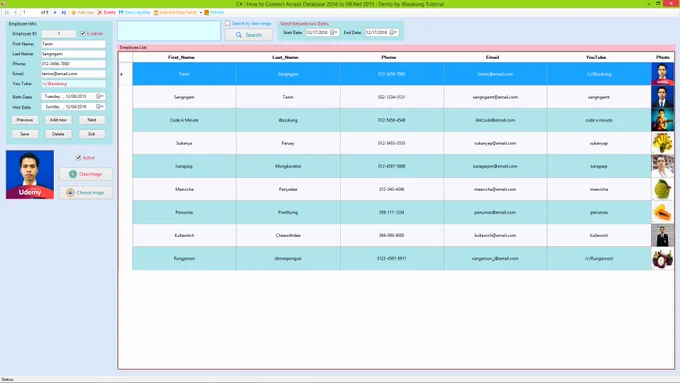Click the Last Name input field
Image resolution: width=680 pixels, height=383 pixels.
pos(73,54)
